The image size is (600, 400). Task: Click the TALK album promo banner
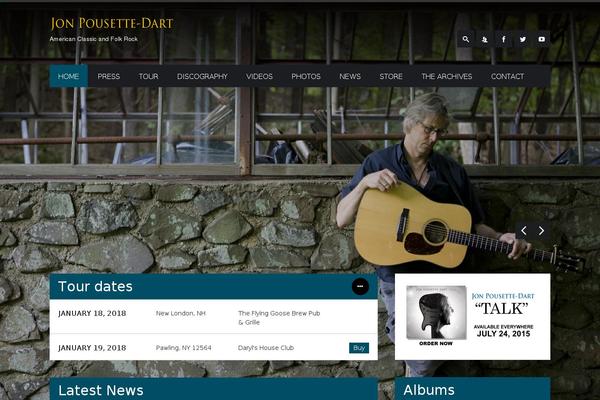click(473, 317)
